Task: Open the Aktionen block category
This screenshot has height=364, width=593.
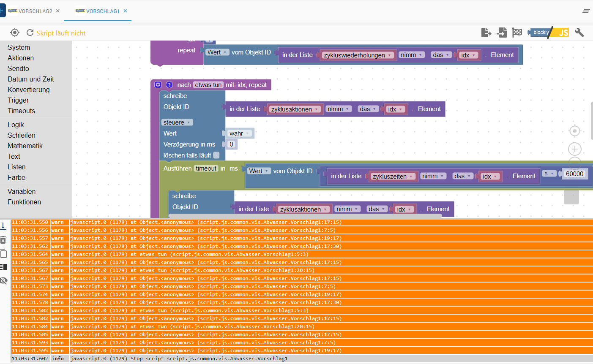Action: coord(21,58)
